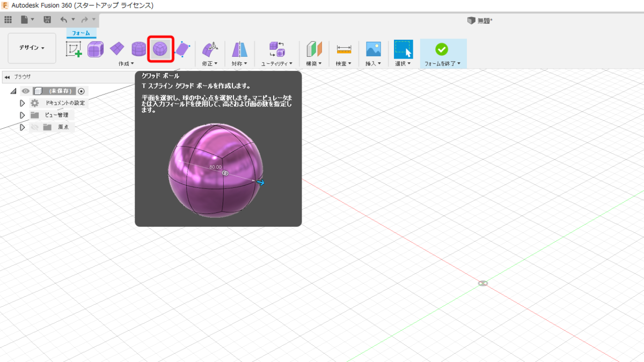
Task: Open the 構築 dropdown menu
Action: pos(314,63)
